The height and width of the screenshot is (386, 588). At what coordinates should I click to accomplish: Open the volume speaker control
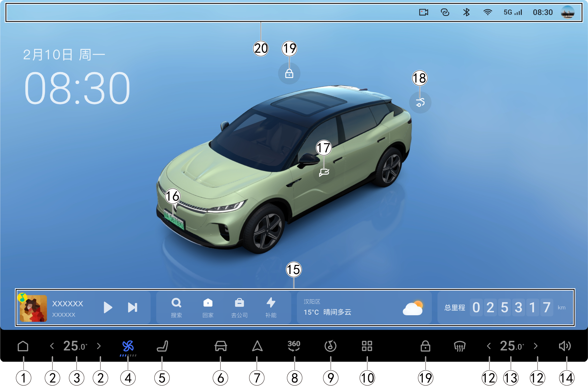[565, 346]
